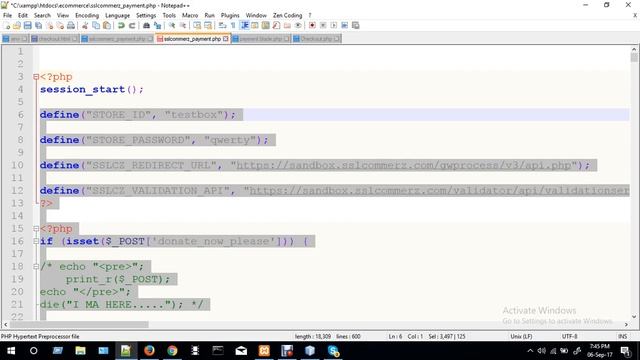Click the Stop macro recording icon

pyautogui.click(x=323, y=25)
